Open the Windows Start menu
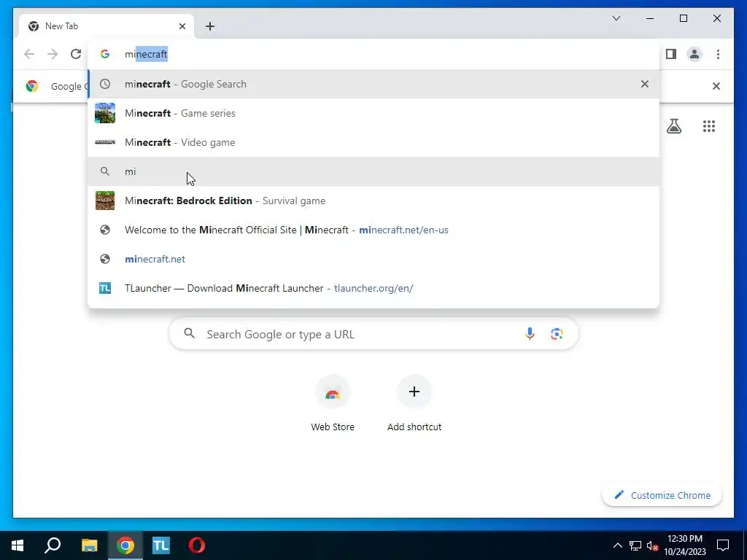Image resolution: width=747 pixels, height=560 pixels. point(18,545)
